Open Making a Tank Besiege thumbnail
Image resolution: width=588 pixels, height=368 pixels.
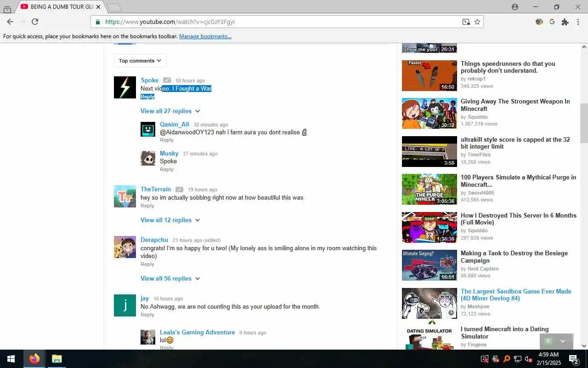[430, 265]
